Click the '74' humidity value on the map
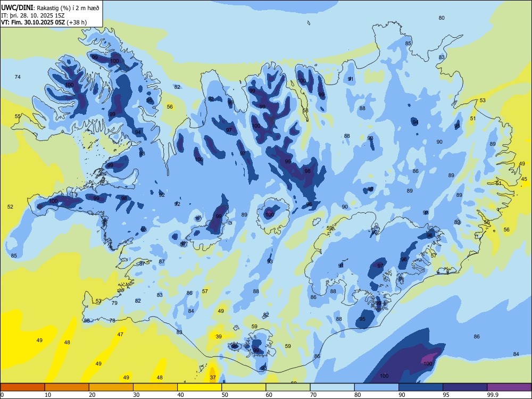 point(18,77)
